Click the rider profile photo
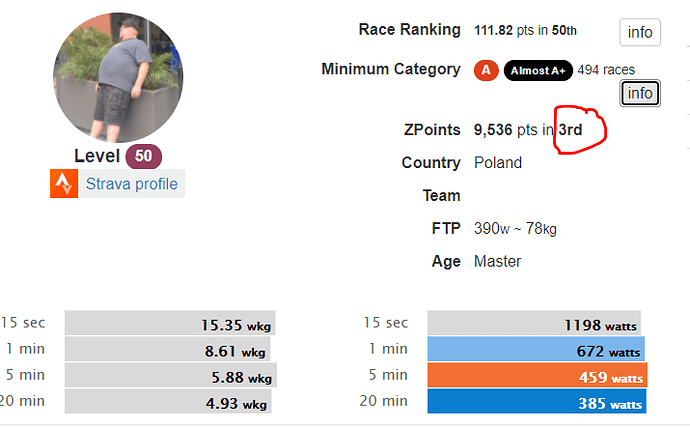Screen dimensions: 690x427 (x=118, y=77)
